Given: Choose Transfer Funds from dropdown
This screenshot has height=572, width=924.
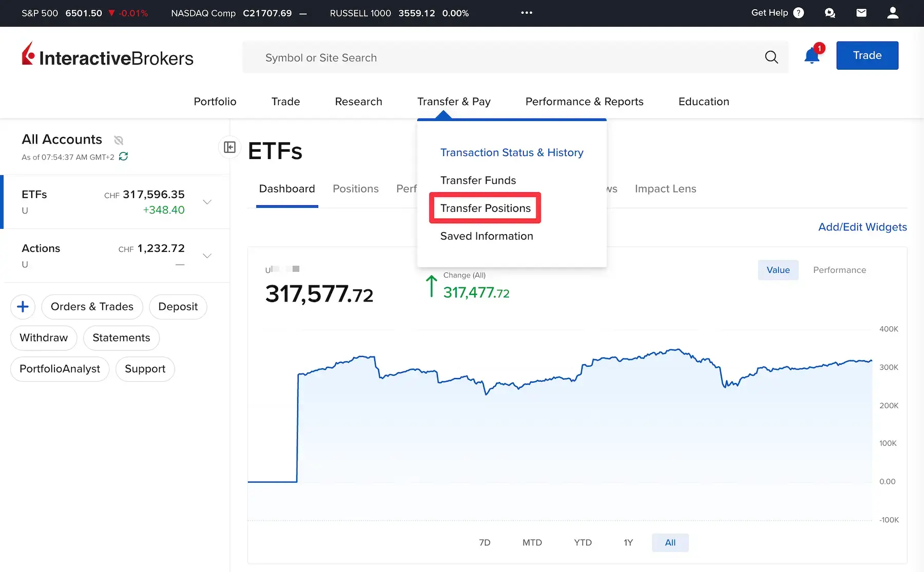Looking at the screenshot, I should (x=478, y=180).
